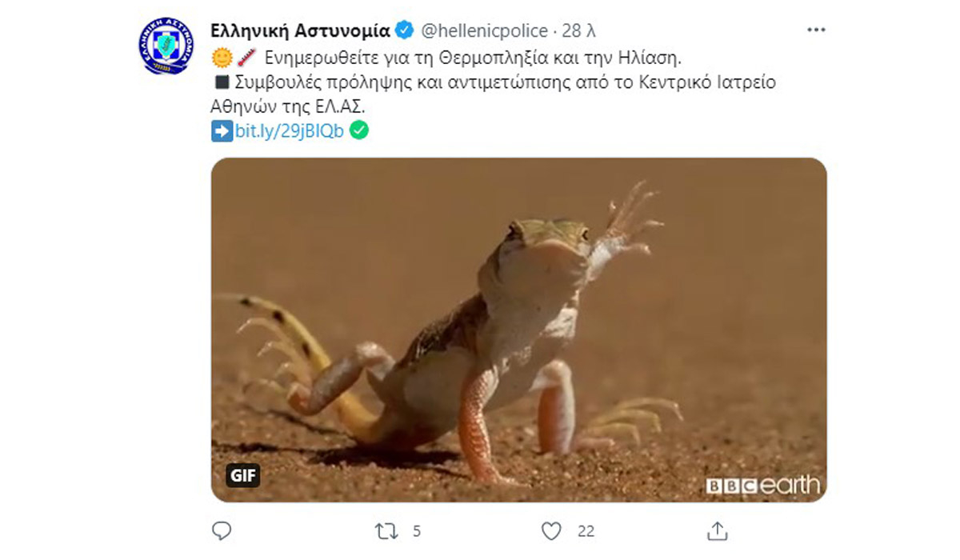This screenshot has height=560, width=960.
Task: Click the sun emoji in tweet text
Action: coord(222,58)
